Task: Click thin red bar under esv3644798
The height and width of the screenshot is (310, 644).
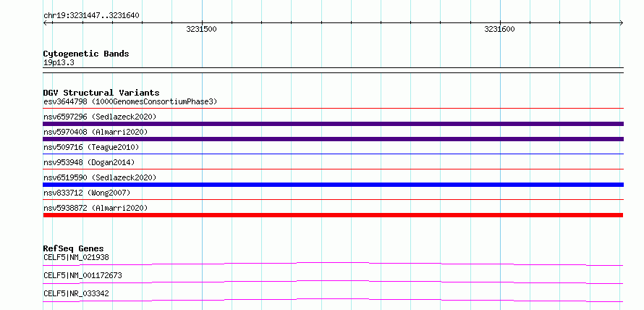Action: coord(333,108)
